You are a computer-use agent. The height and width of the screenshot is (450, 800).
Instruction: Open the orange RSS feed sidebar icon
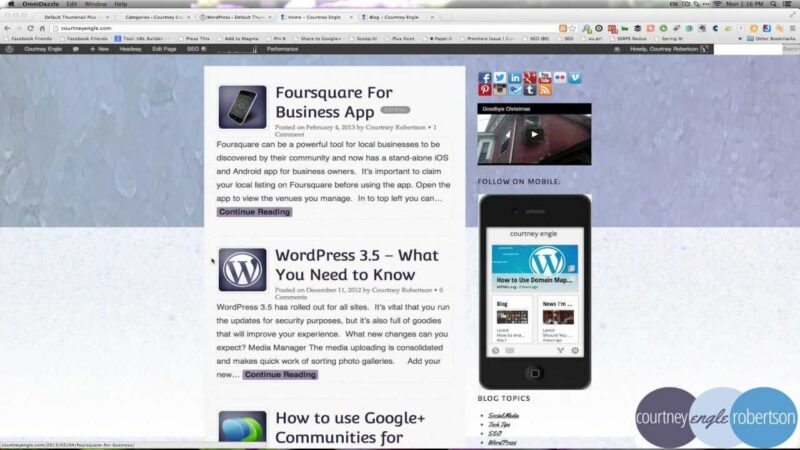[x=545, y=90]
